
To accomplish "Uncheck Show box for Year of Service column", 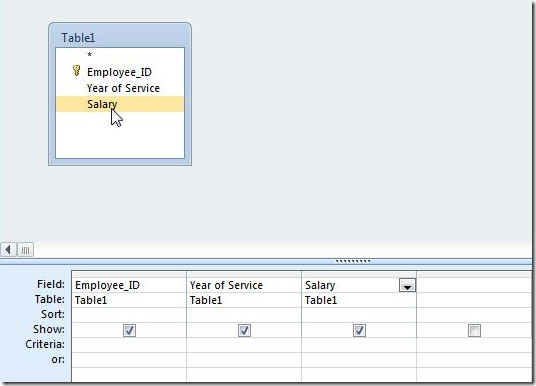I will [x=244, y=330].
